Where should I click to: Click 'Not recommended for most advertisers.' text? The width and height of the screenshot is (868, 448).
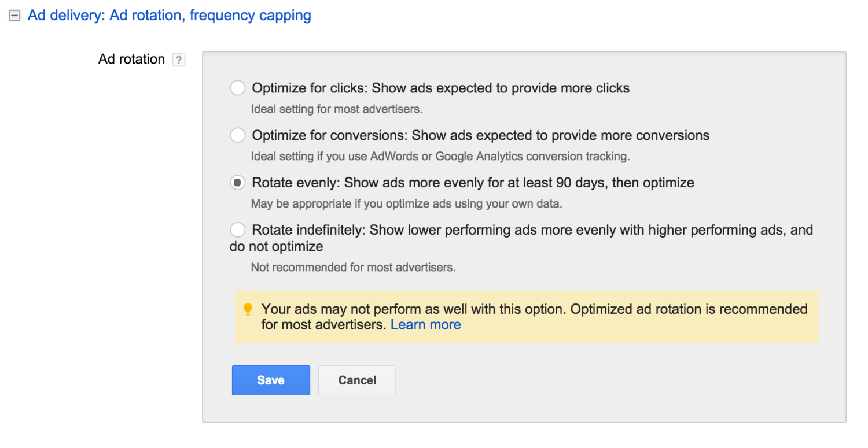tap(353, 268)
